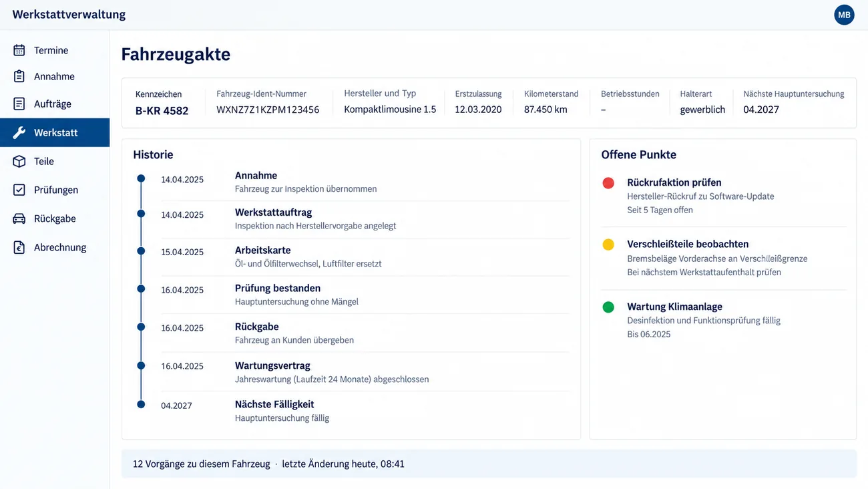868x489 pixels.
Task: Click the yellow dot for Verschleißteile beobachten
Action: click(608, 244)
